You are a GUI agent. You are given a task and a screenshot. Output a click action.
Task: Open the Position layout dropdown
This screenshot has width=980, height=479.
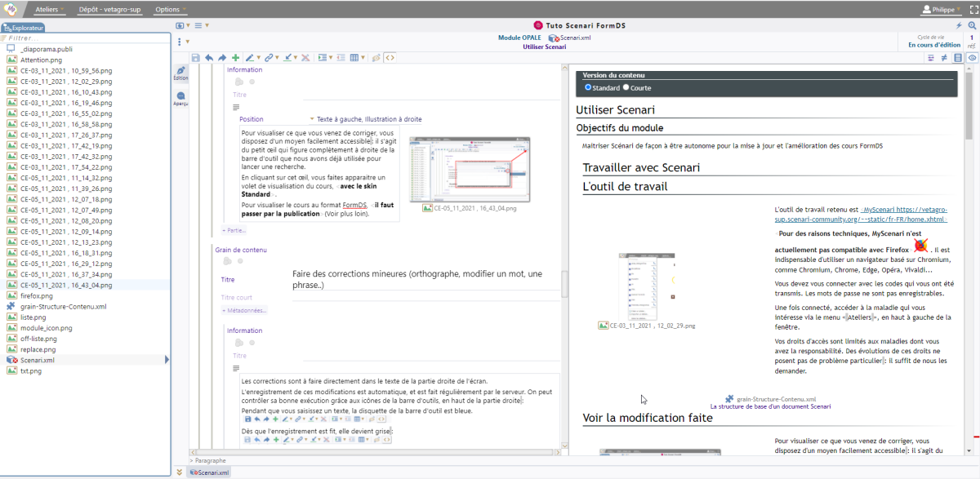point(311,119)
